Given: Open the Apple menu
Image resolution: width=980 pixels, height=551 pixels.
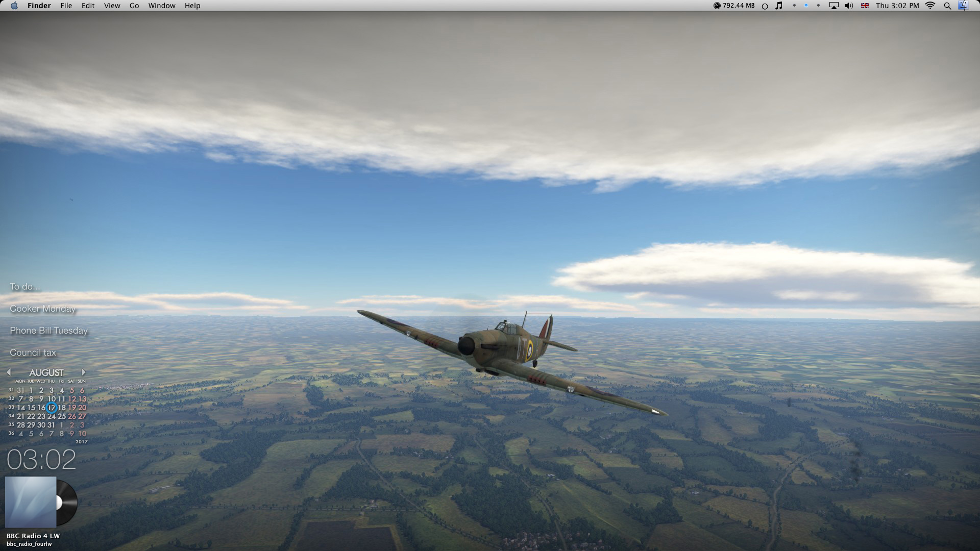Looking at the screenshot, I should click(14, 6).
